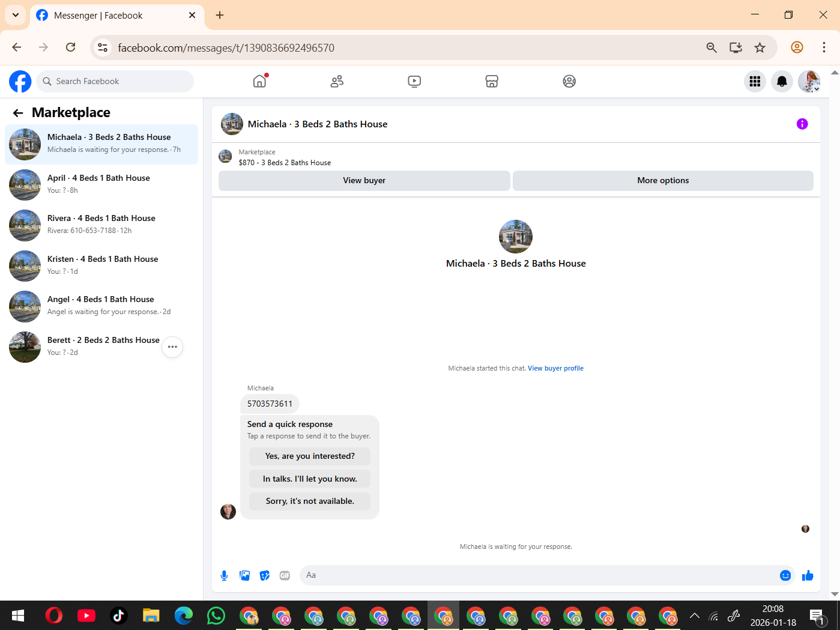Viewport: 840px width, 630px height.
Task: Open File Explorer from taskbar
Action: pos(151,616)
